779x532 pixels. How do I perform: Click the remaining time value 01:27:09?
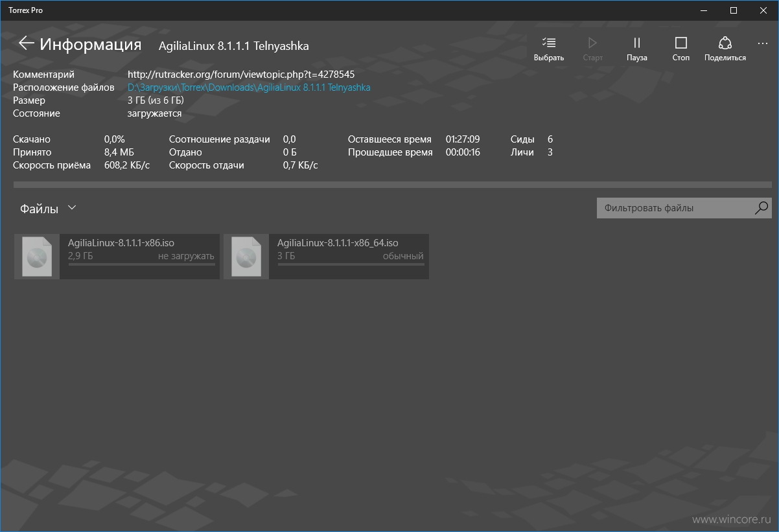[x=463, y=139]
